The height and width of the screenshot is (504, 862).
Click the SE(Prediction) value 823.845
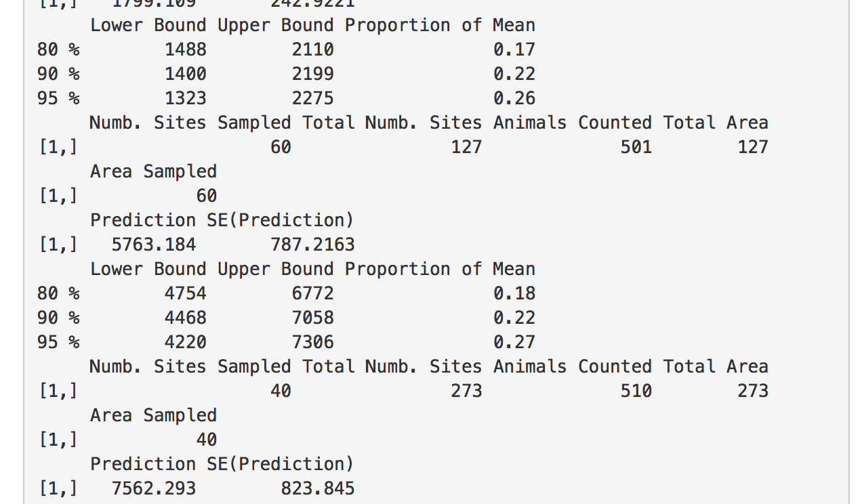click(318, 488)
